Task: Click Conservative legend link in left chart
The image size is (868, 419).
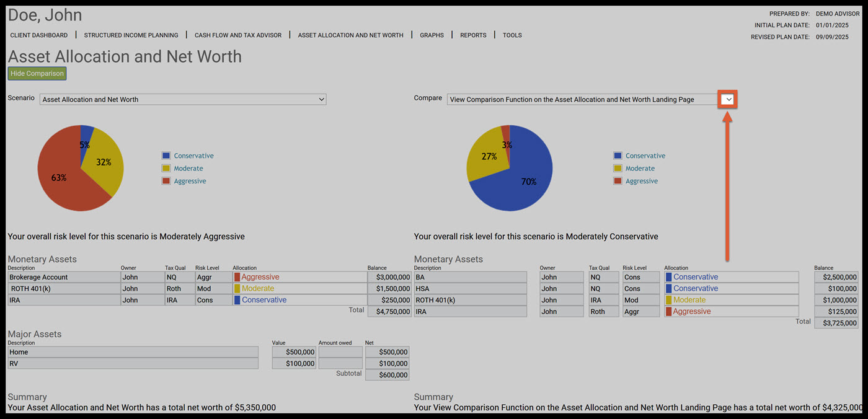Action: 193,156
